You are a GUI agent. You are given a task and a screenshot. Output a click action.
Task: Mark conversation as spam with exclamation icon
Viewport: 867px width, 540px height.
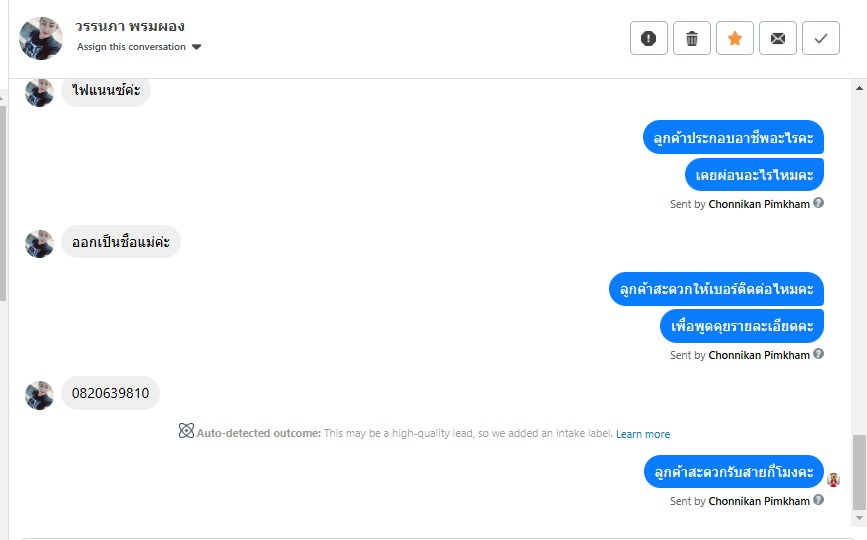point(648,39)
